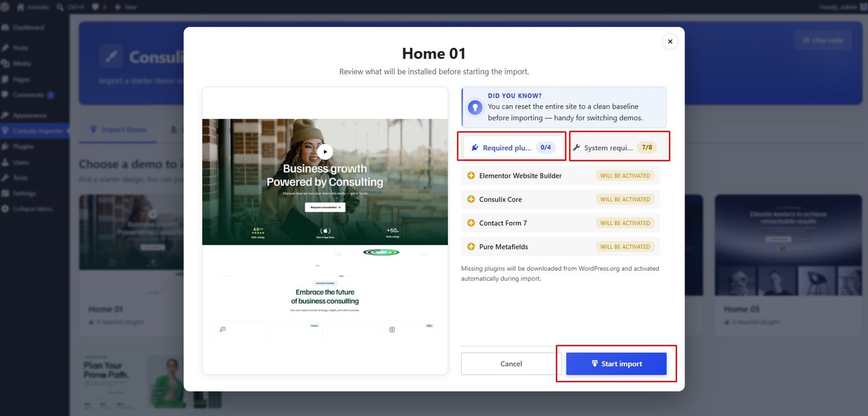Click the +50 stat in the preview
Viewport: 868px width, 416px height.
pyautogui.click(x=392, y=232)
